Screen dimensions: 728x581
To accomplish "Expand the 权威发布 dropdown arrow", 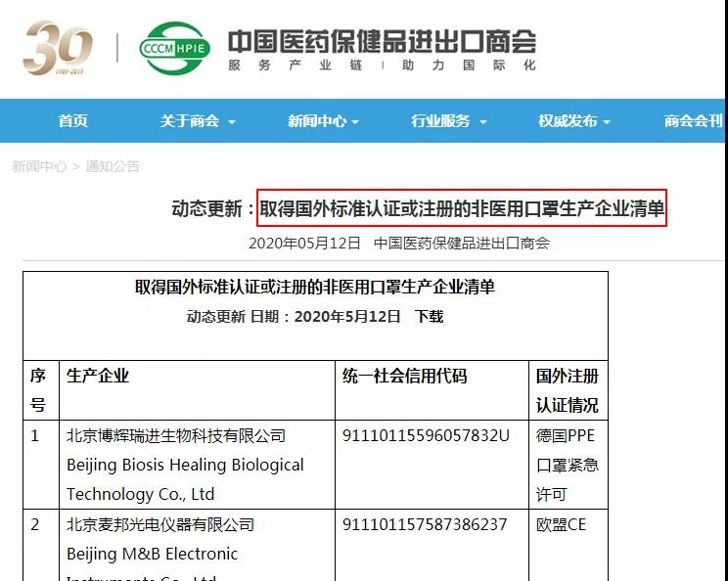I will (x=607, y=122).
